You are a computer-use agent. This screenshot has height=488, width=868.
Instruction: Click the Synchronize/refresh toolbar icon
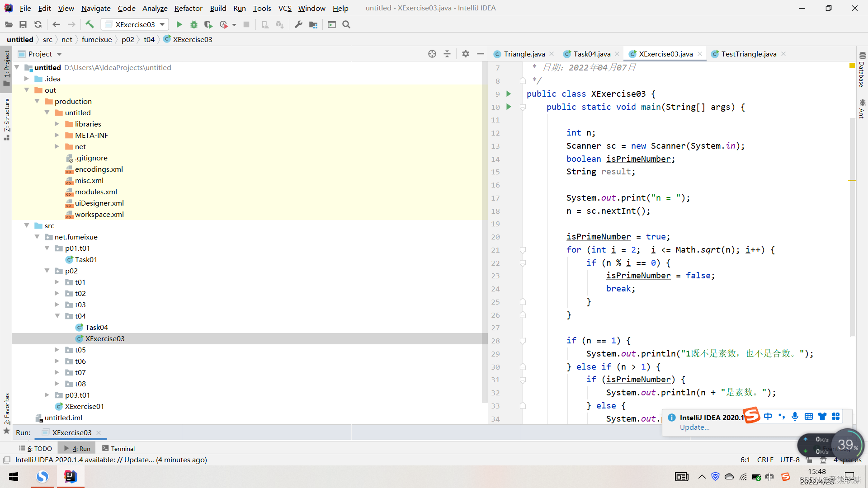click(38, 24)
